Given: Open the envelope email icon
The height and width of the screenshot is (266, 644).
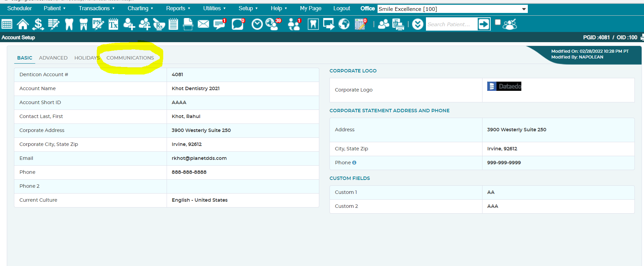Looking at the screenshot, I should point(203,24).
